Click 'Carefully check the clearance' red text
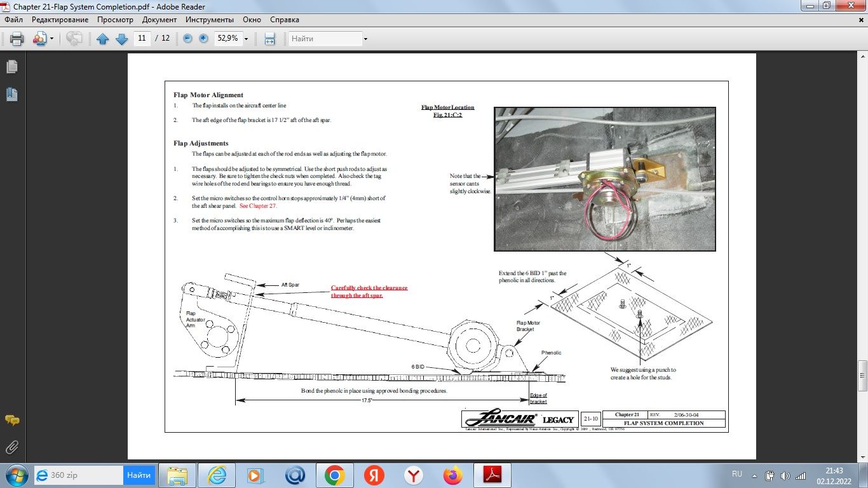Image resolution: width=868 pixels, height=488 pixels. point(369,288)
